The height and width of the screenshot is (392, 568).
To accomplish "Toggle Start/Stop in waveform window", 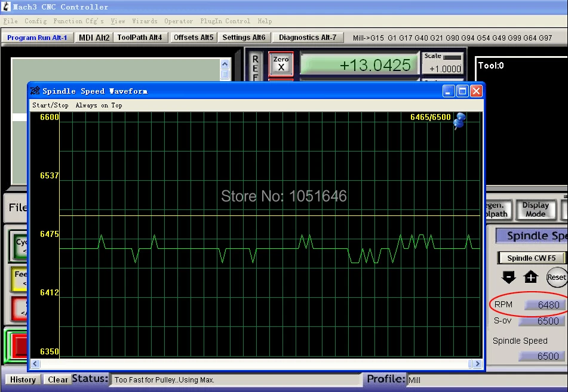I will click(50, 106).
